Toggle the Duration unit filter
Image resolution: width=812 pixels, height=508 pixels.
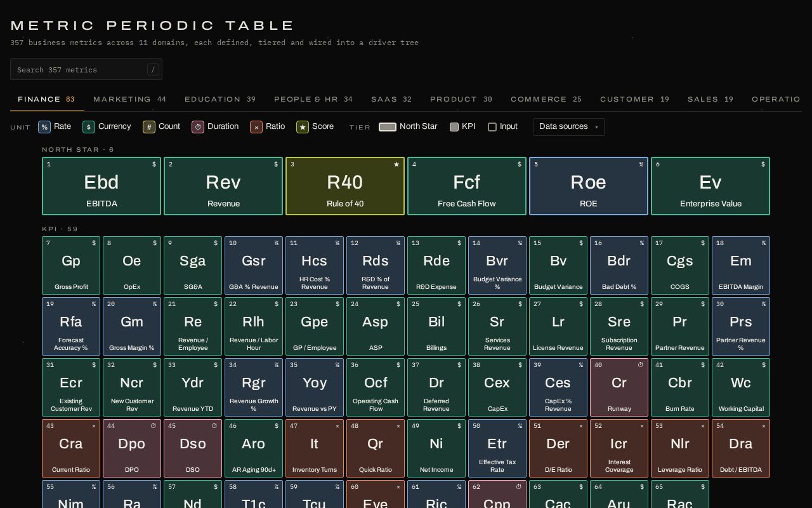click(215, 127)
